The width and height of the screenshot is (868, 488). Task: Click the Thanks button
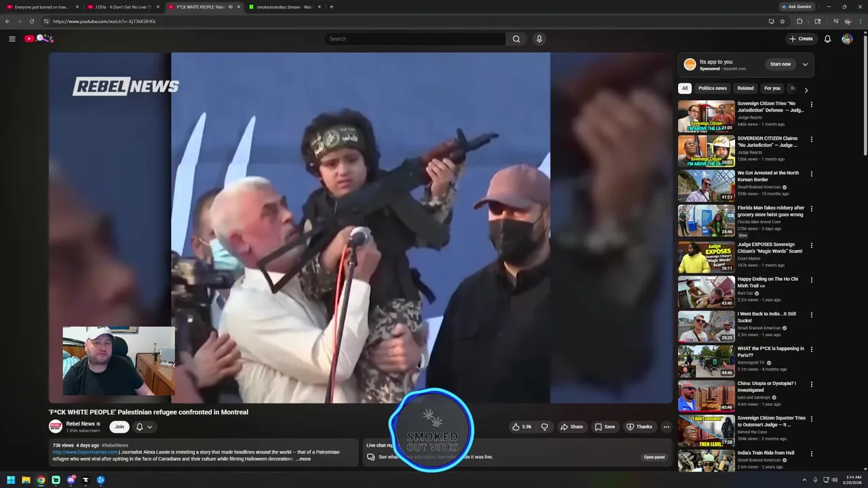pos(639,427)
